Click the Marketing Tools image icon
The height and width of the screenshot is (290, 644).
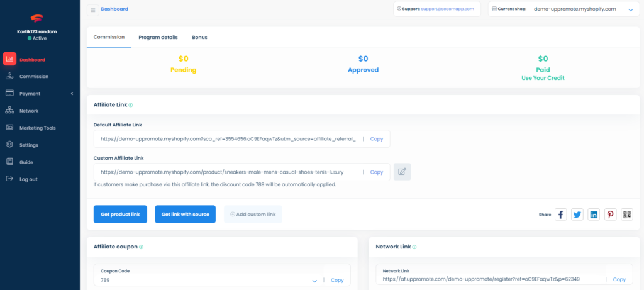click(9, 127)
